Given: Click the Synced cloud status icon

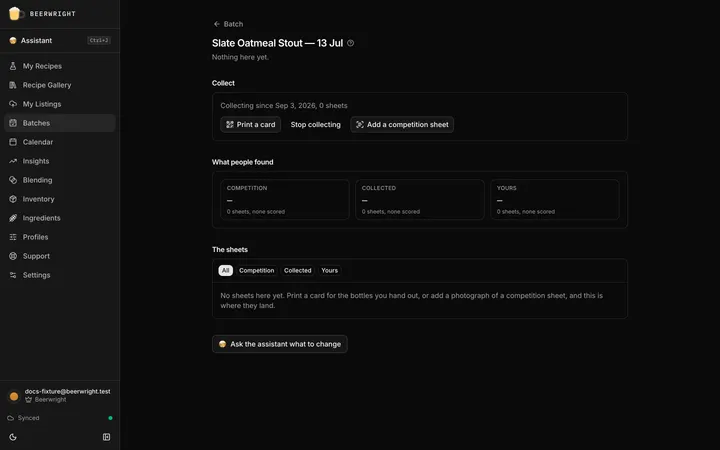Looking at the screenshot, I should [x=11, y=418].
